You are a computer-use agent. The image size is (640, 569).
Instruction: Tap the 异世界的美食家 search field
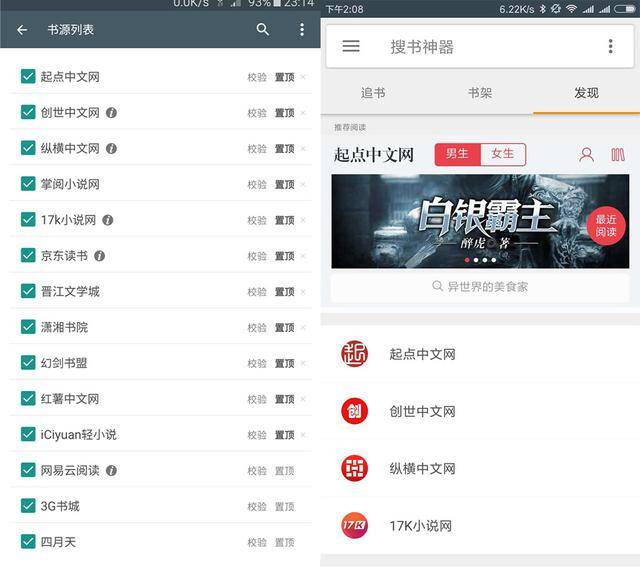point(480,287)
